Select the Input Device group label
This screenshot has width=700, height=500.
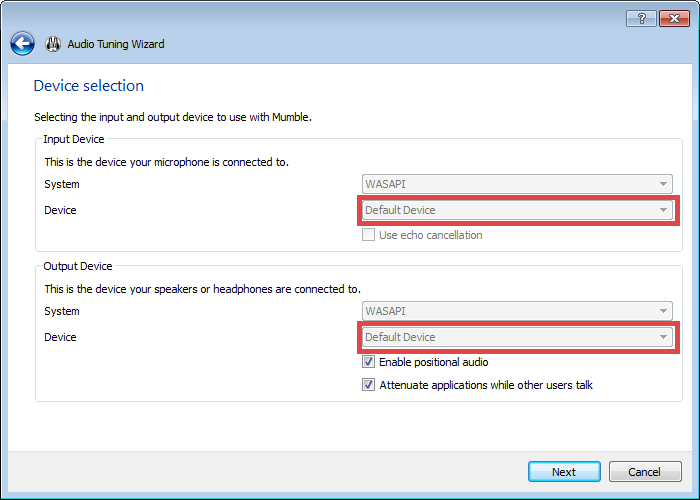[74, 139]
